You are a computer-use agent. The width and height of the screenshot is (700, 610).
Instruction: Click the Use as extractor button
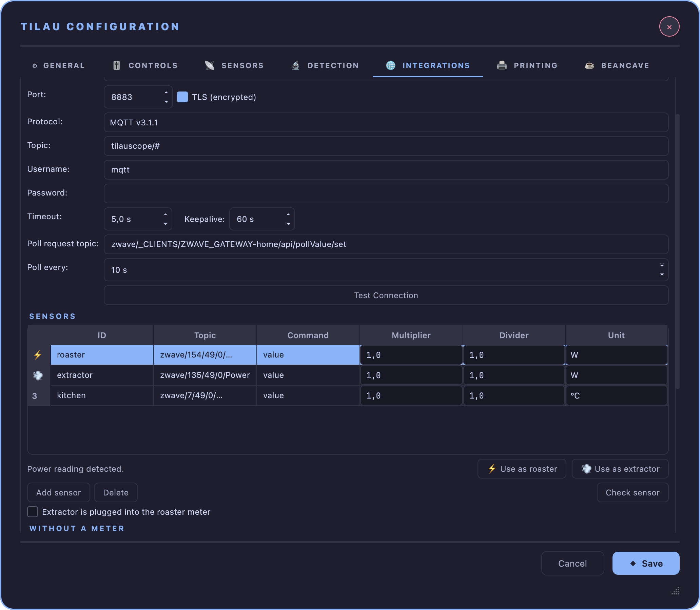[x=620, y=469]
